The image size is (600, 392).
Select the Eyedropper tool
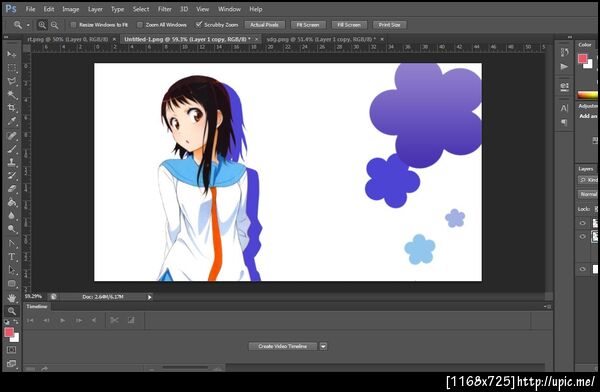11,121
